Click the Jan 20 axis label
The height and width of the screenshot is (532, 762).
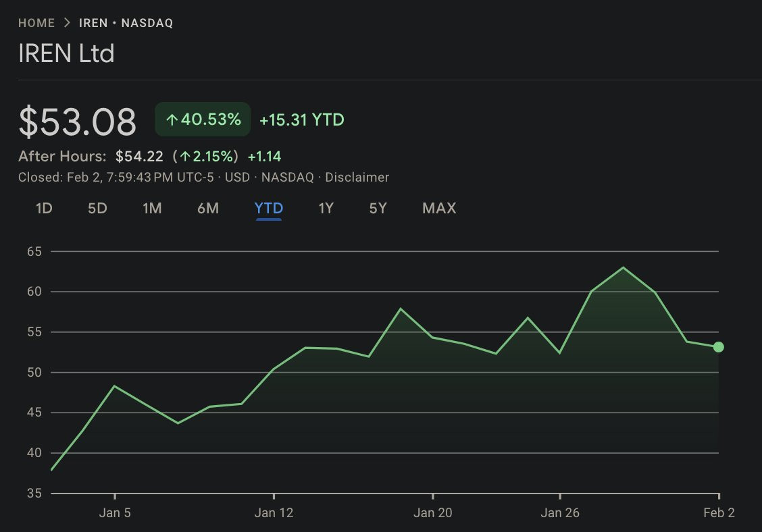pyautogui.click(x=432, y=512)
